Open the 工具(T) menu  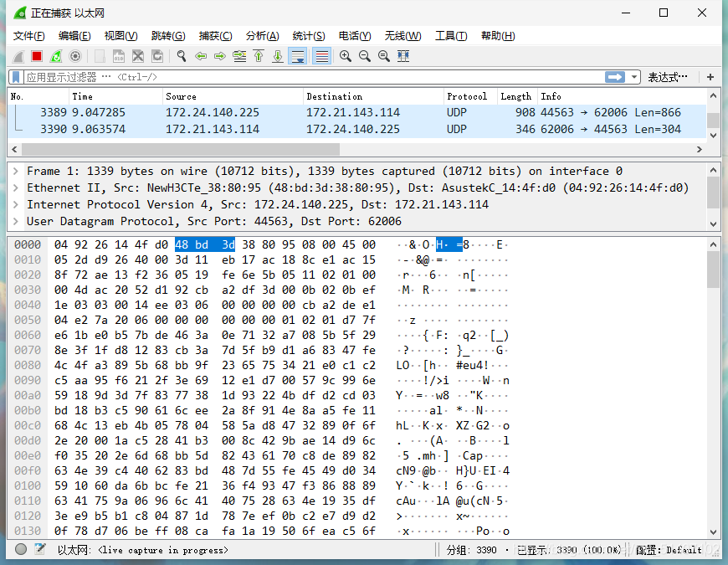pos(451,36)
